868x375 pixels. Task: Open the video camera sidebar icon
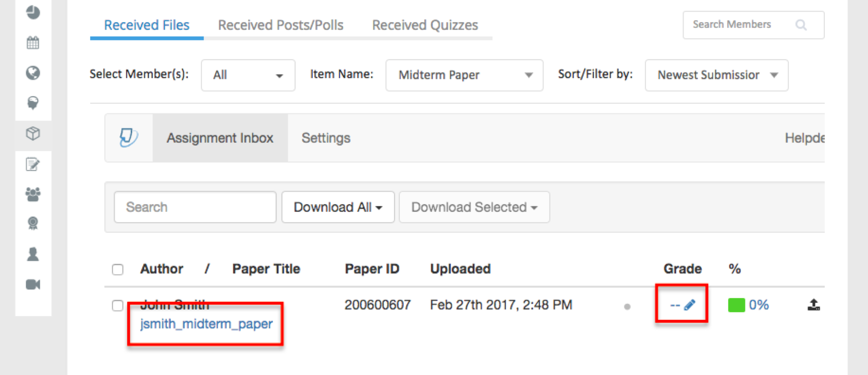pos(33,284)
